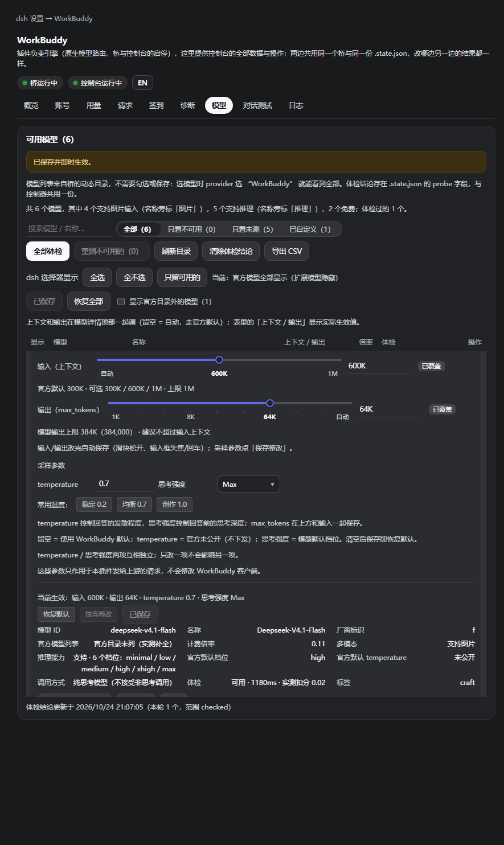504x845 pixels.
Task: Click the 全不选 button
Action: (134, 277)
